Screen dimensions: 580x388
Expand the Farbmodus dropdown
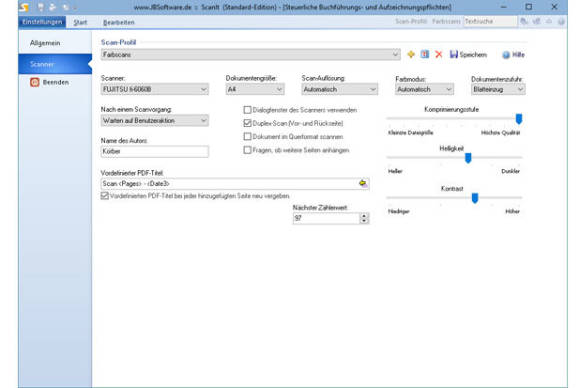point(424,89)
